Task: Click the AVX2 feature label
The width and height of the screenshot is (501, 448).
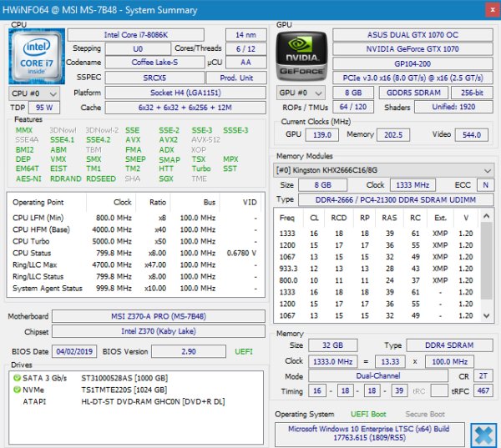Action: pos(169,140)
